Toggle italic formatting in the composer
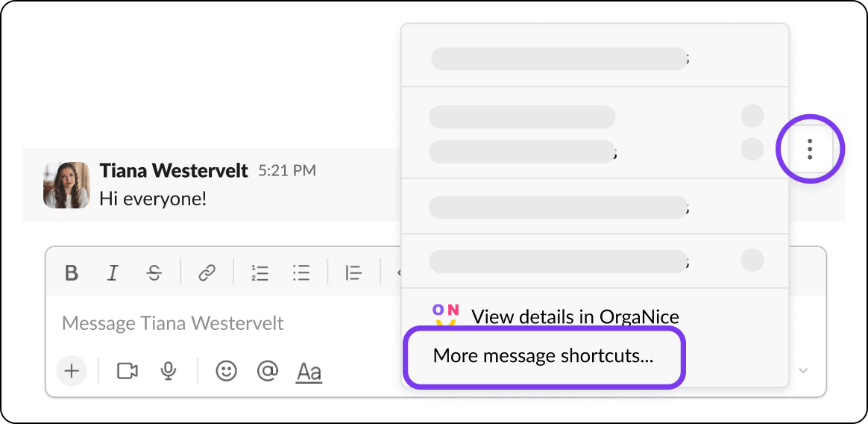This screenshot has width=868, height=424. 113,272
